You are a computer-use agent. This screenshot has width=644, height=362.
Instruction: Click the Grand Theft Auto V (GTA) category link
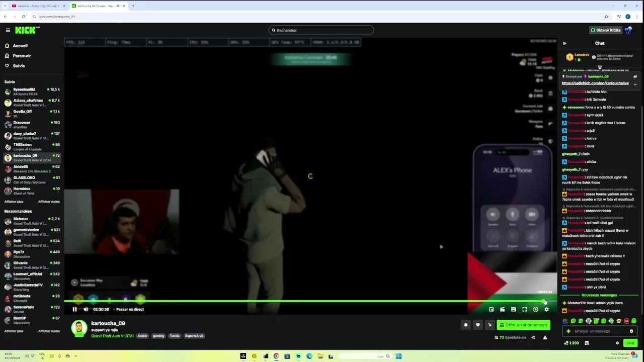click(x=112, y=336)
